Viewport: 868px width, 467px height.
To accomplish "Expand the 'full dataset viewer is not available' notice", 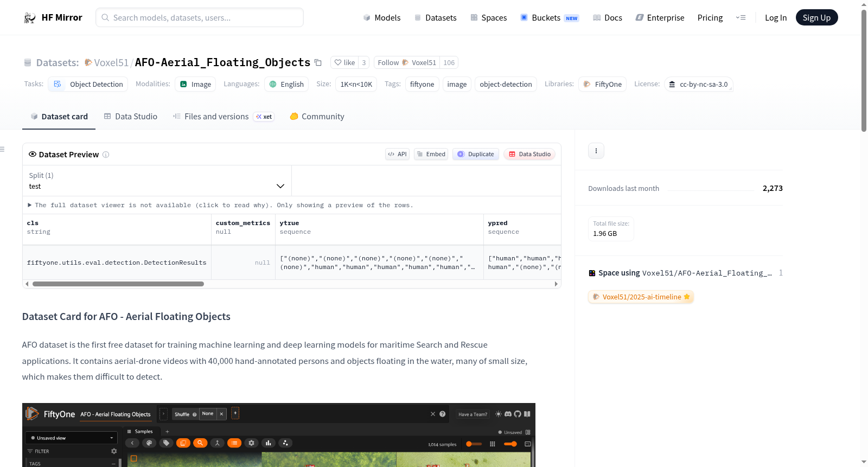I will pos(220,205).
